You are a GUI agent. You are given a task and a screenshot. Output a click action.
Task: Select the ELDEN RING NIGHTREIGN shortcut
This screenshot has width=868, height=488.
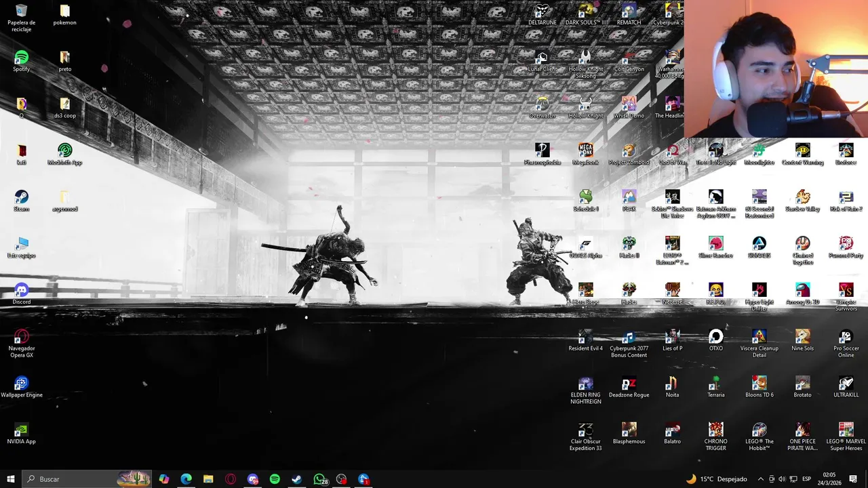(x=585, y=390)
